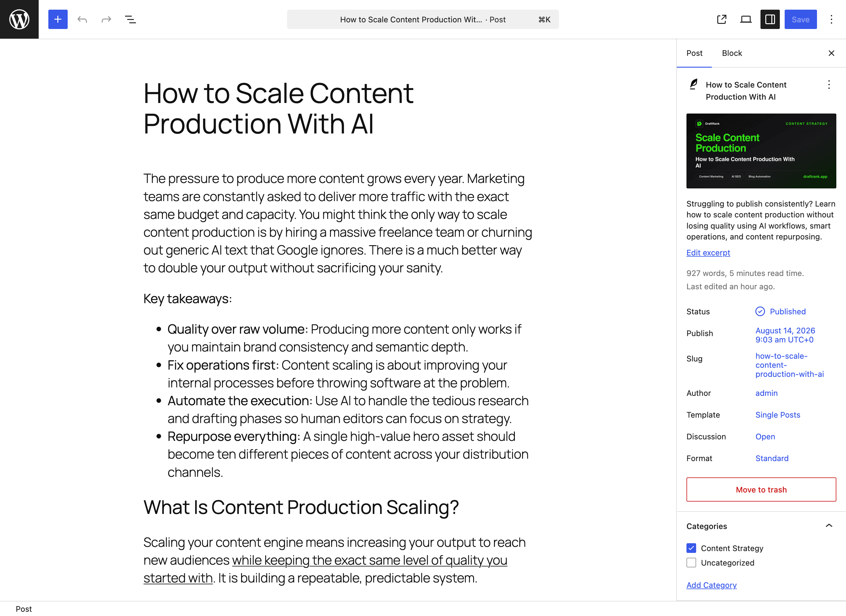846x616 pixels.
Task: Click the 'What Is Content Production Scaling?' heading
Action: (x=301, y=507)
